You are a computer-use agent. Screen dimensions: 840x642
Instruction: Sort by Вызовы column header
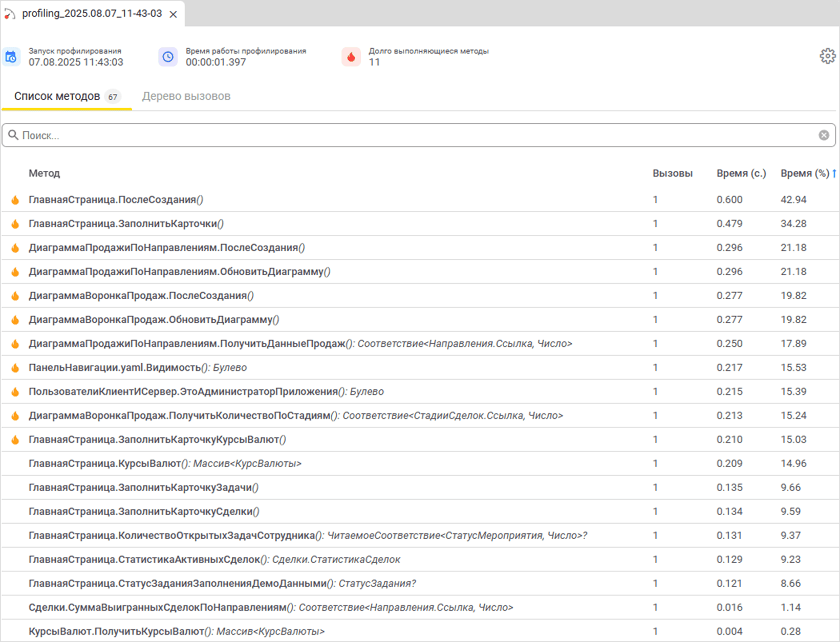672,173
